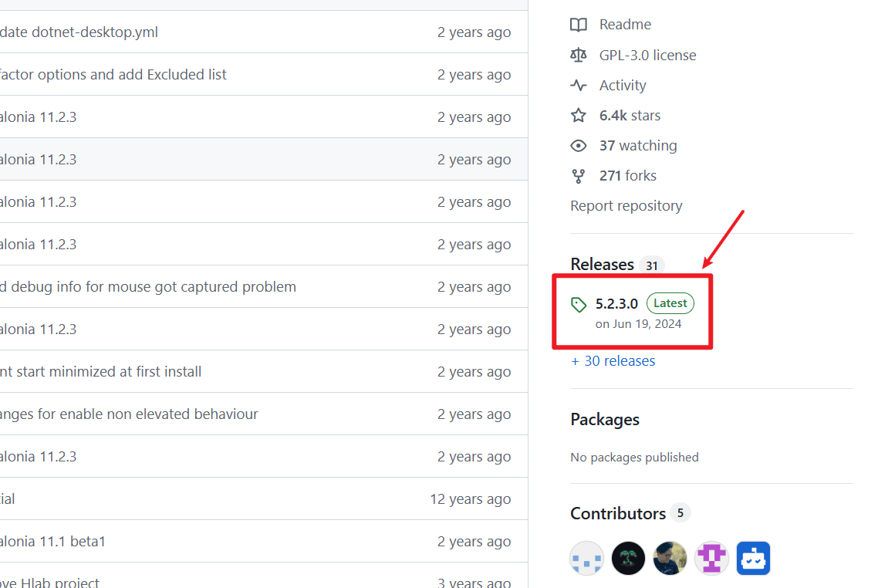Click the Contributors count badge 5
Screen dimensions: 895x588
681,513
